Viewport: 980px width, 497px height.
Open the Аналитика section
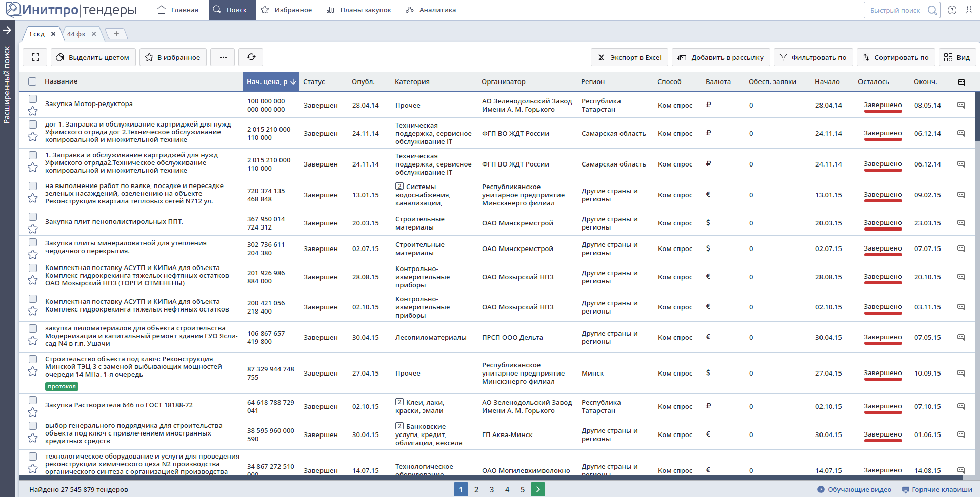pos(431,10)
